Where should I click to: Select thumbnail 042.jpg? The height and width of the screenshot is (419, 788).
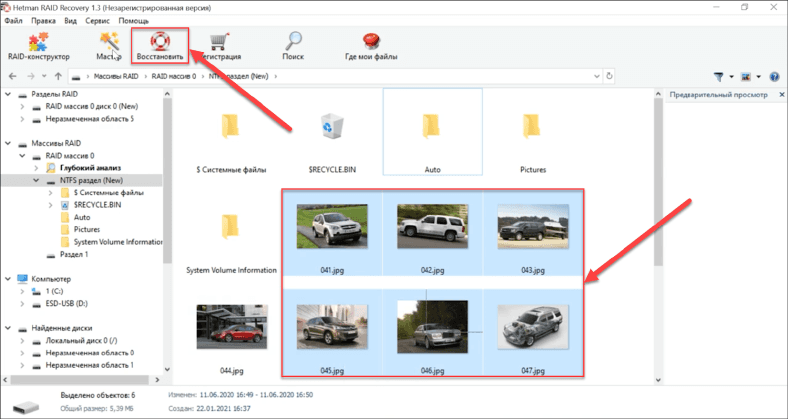[x=432, y=226]
